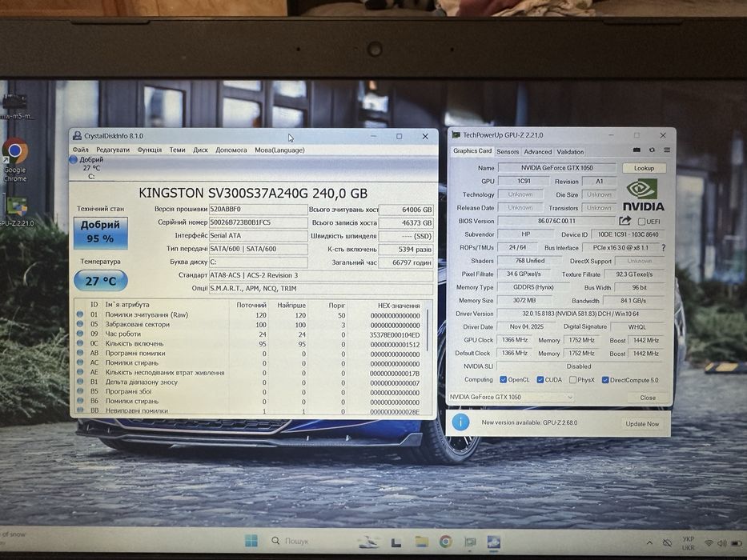The width and height of the screenshot is (747, 560).
Task: Switch to the Validation tab
Action: [570, 151]
